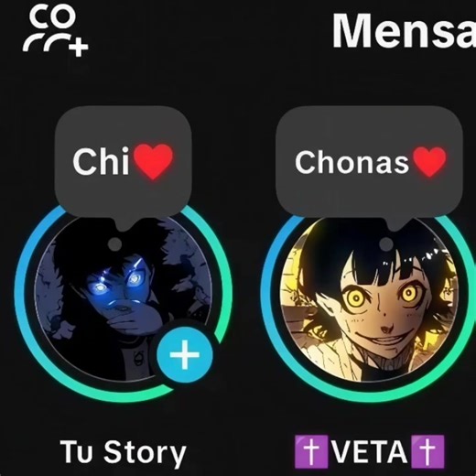Select the Mensa header title
The height and width of the screenshot is (476, 476).
point(404,30)
